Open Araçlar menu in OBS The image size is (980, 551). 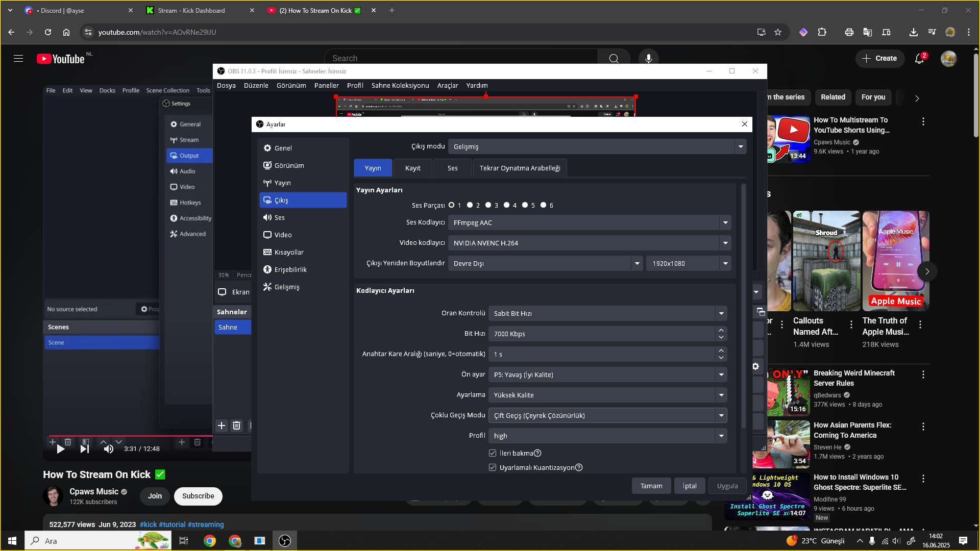pyautogui.click(x=447, y=85)
